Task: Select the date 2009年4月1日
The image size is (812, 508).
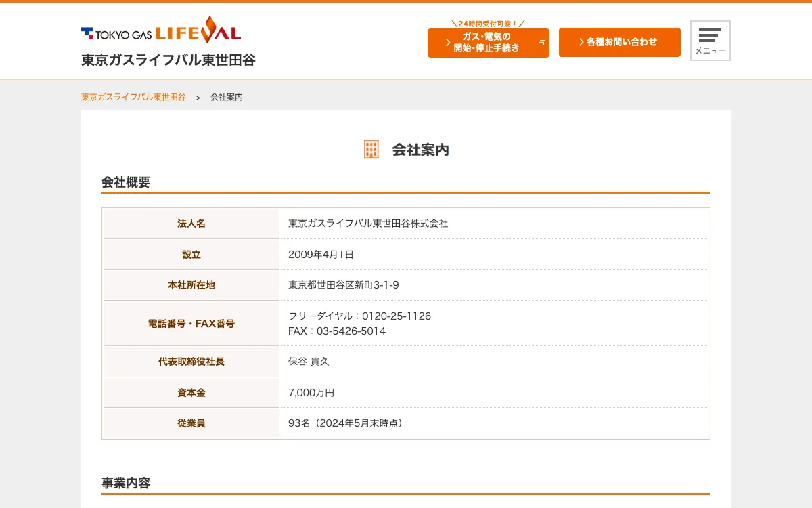Action: tap(321, 255)
